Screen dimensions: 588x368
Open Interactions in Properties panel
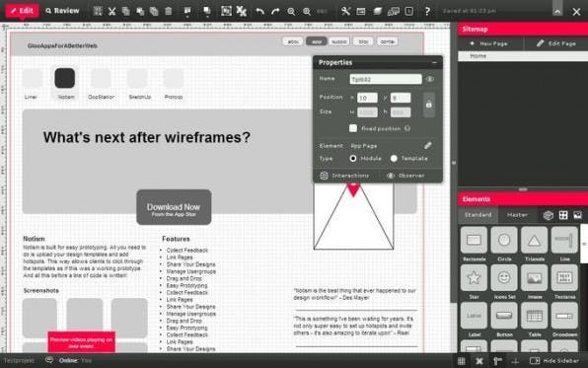pyautogui.click(x=344, y=176)
